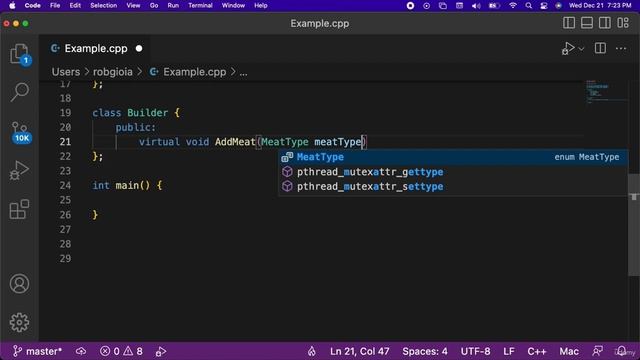
Task: Click the Spotlight search icon in menu bar
Action: 529,5
